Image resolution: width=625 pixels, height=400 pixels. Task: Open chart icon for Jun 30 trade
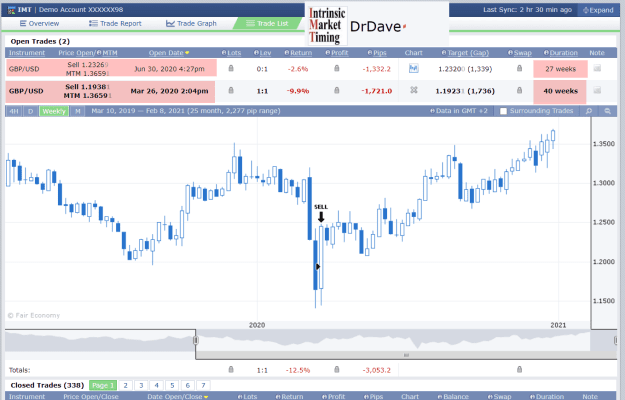click(x=414, y=69)
